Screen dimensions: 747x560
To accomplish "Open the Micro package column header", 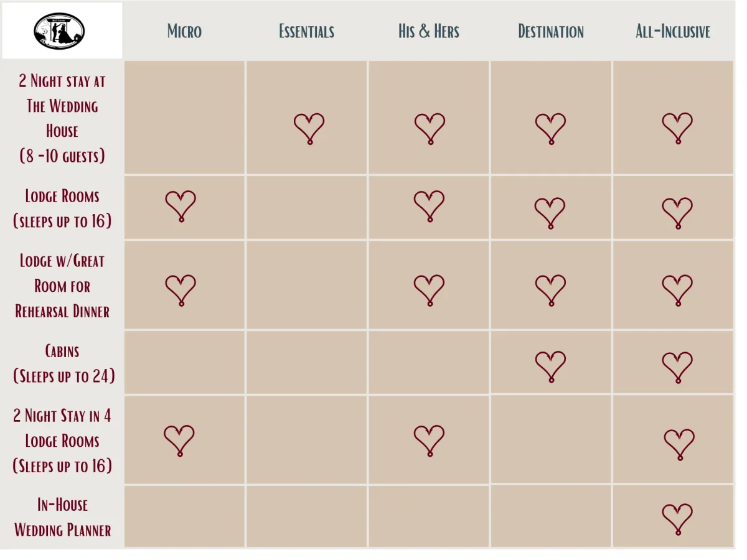I will [x=184, y=32].
